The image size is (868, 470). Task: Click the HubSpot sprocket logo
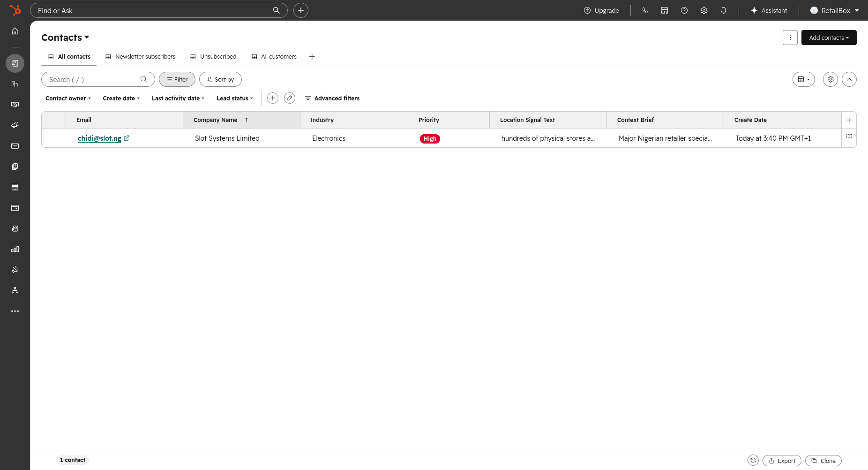15,10
